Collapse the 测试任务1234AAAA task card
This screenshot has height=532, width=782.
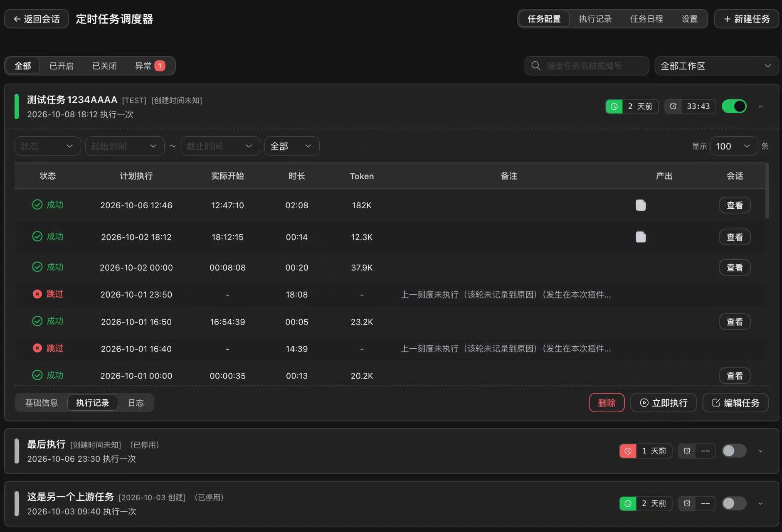[760, 107]
